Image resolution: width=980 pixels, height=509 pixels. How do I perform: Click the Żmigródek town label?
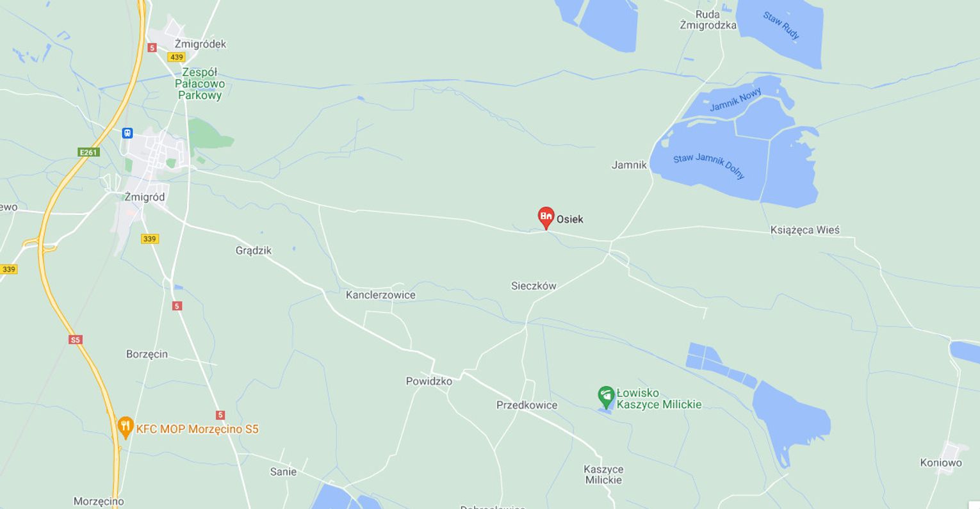point(200,44)
